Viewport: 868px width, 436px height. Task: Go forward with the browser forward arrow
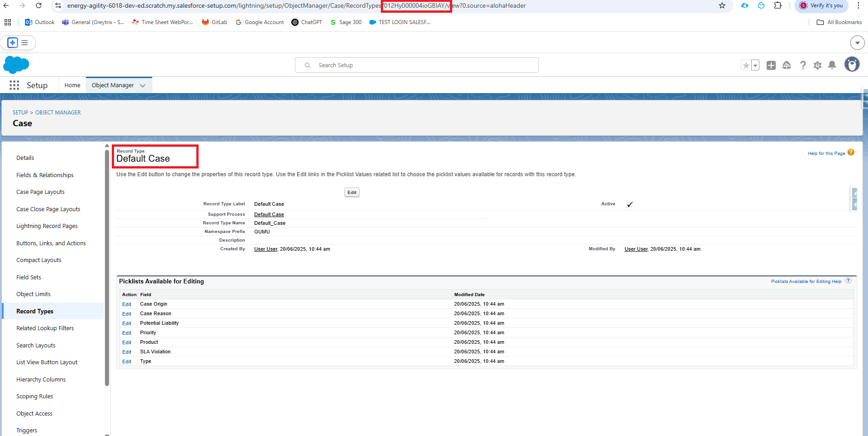[22, 5]
